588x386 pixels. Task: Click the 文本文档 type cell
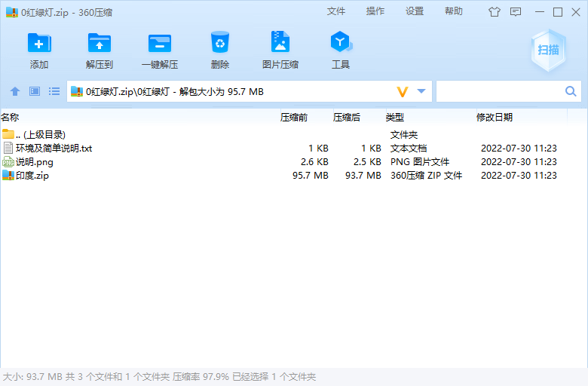(x=409, y=149)
